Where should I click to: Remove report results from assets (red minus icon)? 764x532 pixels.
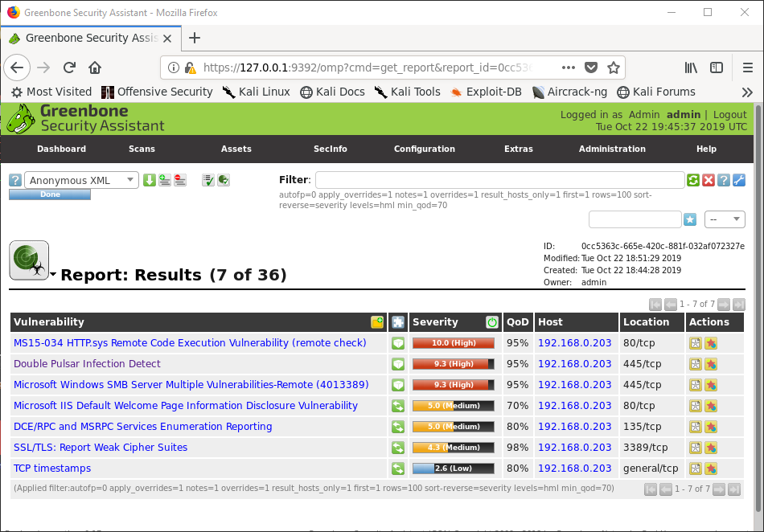point(180,180)
